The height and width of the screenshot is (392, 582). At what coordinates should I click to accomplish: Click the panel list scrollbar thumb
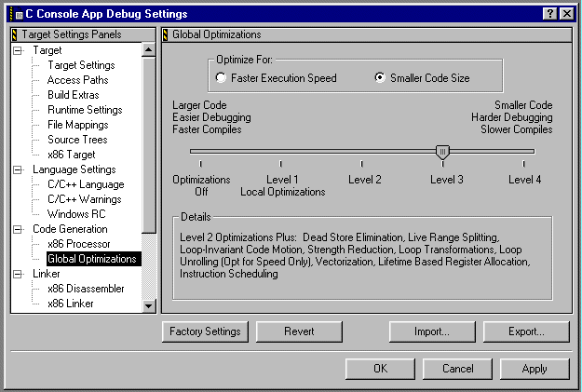point(148,144)
